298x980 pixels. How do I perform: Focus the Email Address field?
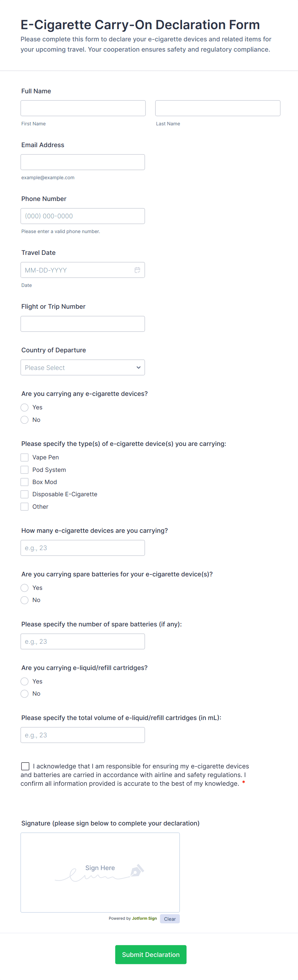[x=82, y=162]
